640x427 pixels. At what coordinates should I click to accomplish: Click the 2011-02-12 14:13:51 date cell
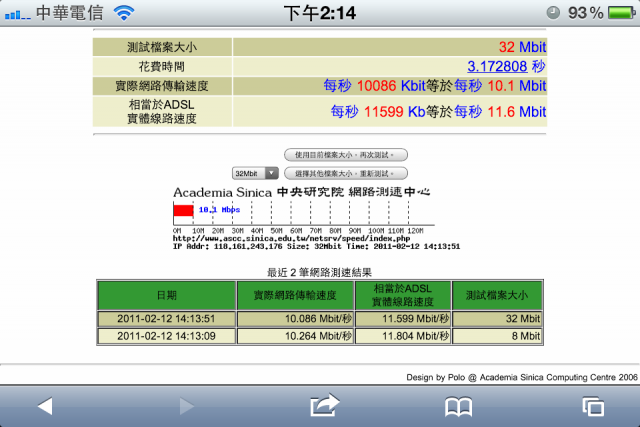tap(167, 319)
